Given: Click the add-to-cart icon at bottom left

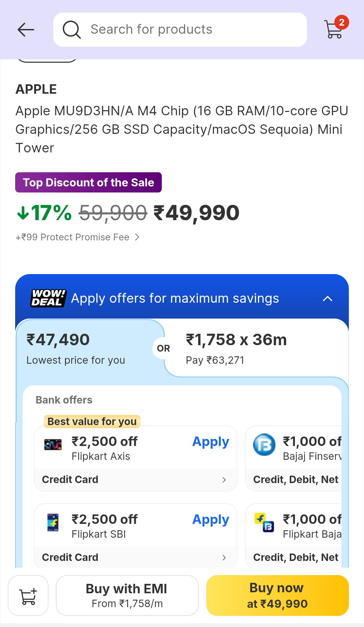Looking at the screenshot, I should pyautogui.click(x=28, y=595).
